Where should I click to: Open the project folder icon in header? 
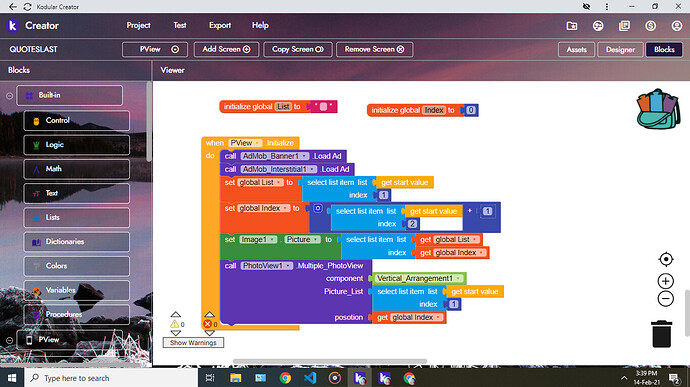(x=572, y=26)
